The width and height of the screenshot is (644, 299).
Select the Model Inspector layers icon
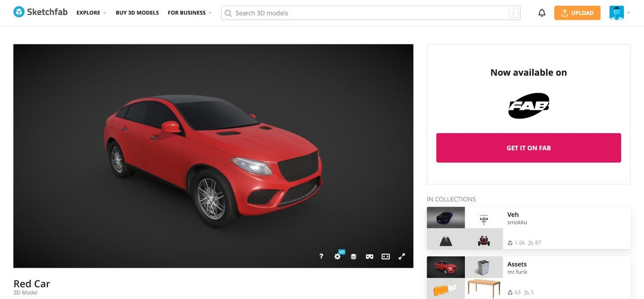pos(353,256)
